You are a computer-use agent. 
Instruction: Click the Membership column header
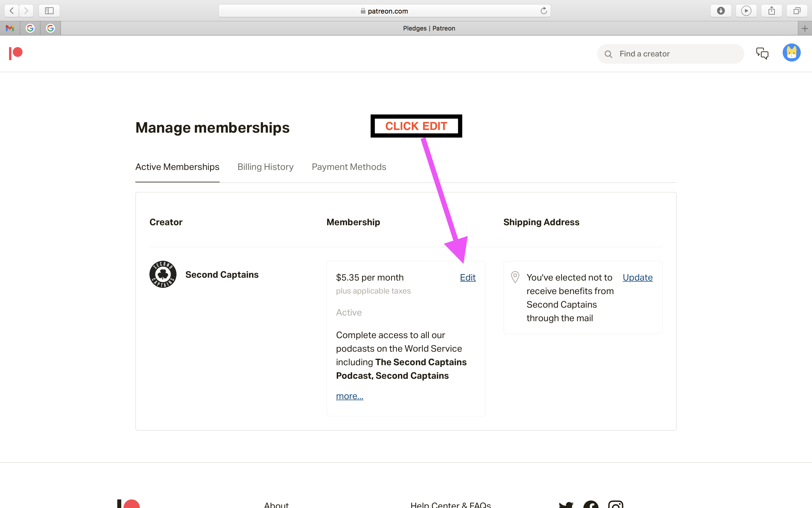353,222
